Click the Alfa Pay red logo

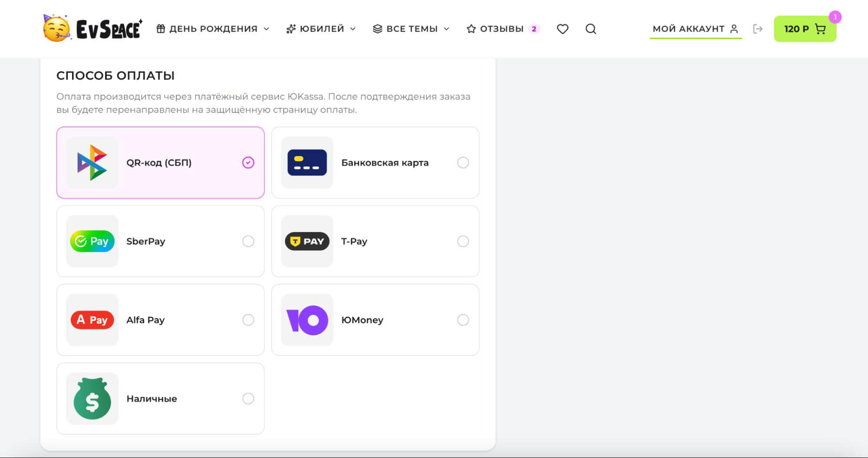click(92, 320)
